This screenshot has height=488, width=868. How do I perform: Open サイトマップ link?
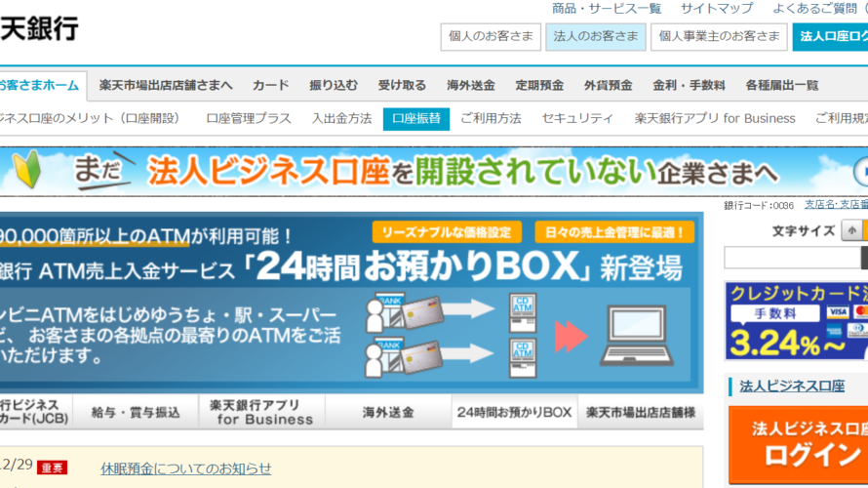coord(717,9)
